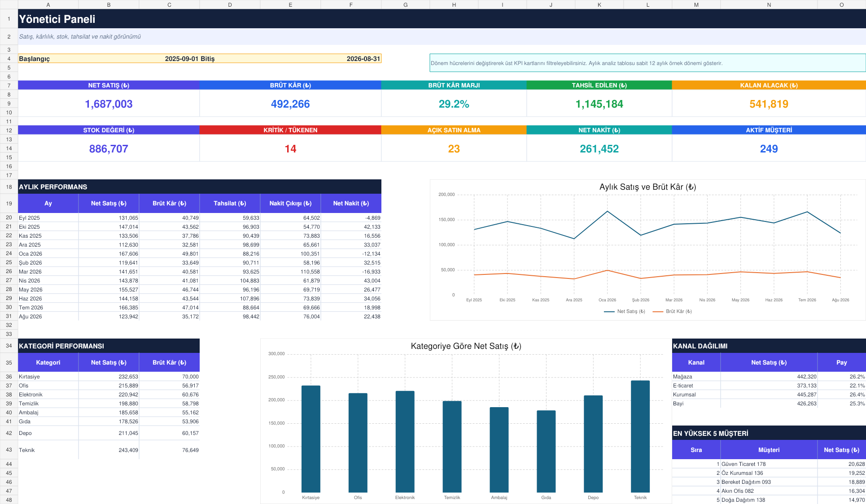Click the AKTİF MÜŞTERİ value 249

coord(769,148)
